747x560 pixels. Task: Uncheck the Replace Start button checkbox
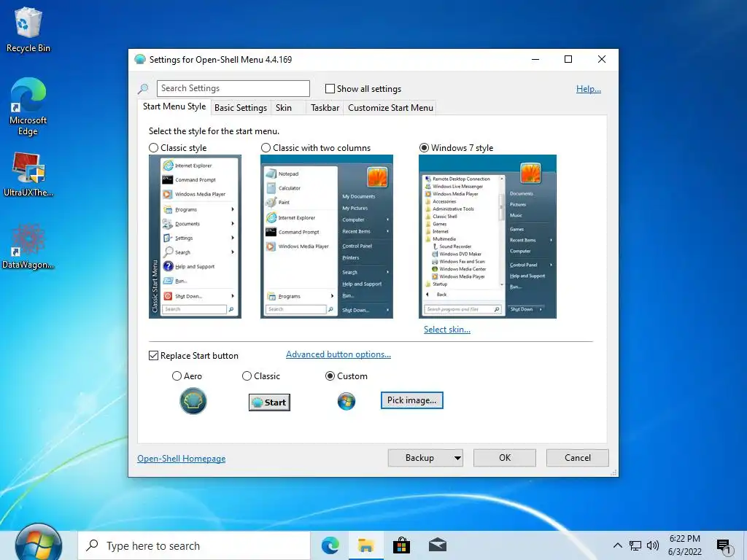(x=153, y=356)
